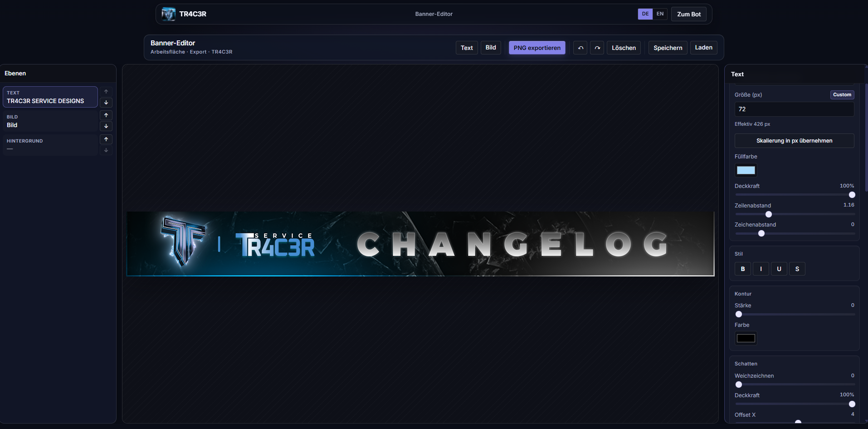The width and height of the screenshot is (868, 429).
Task: Click the Größe (px) input field
Action: (794, 109)
